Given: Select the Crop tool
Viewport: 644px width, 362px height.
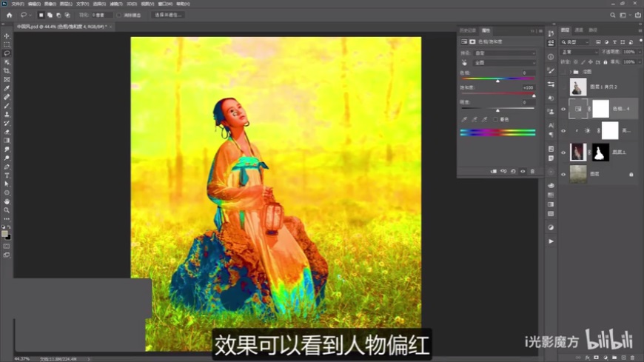Looking at the screenshot, I should point(7,70).
